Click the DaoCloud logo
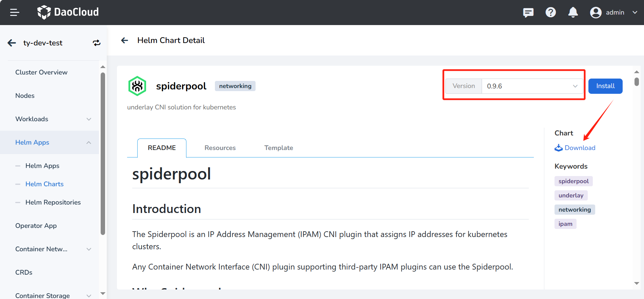644x299 pixels. pos(68,12)
